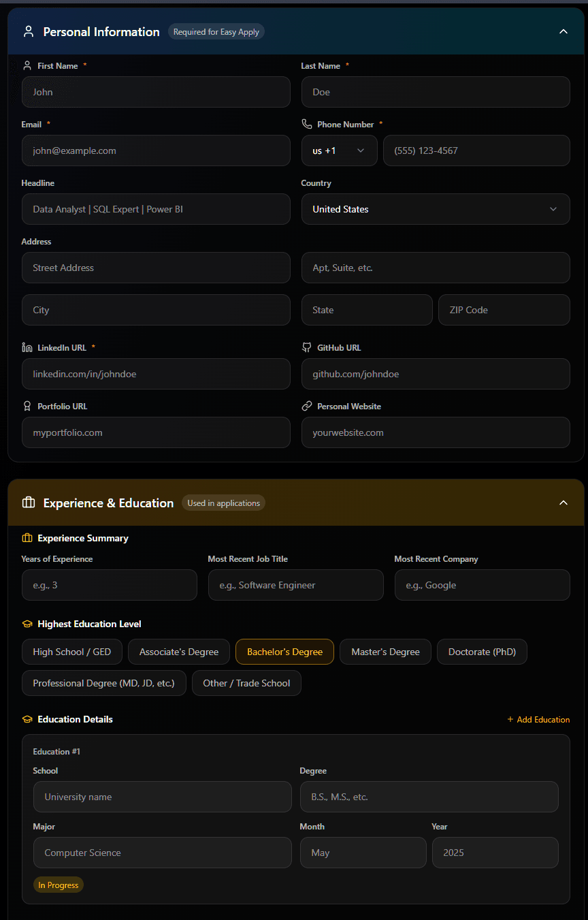Click the briefcase icon in Experience & Education header
This screenshot has width=588, height=920.
(27, 503)
